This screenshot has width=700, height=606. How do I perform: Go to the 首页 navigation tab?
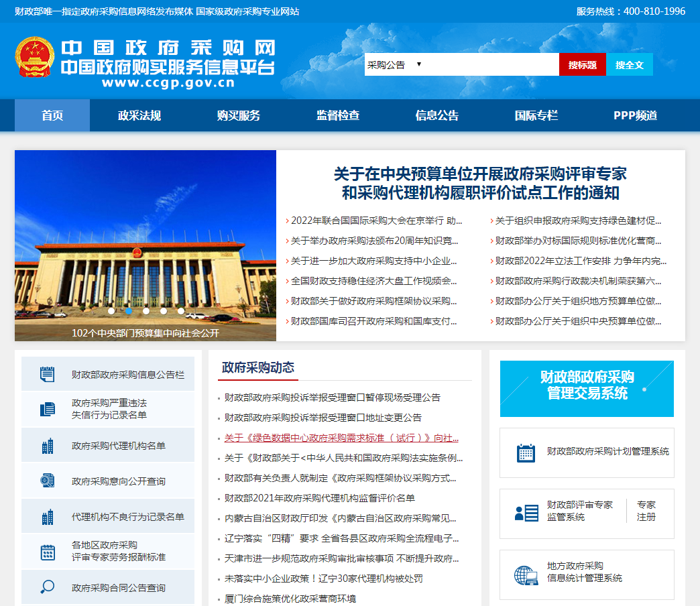[x=52, y=115]
